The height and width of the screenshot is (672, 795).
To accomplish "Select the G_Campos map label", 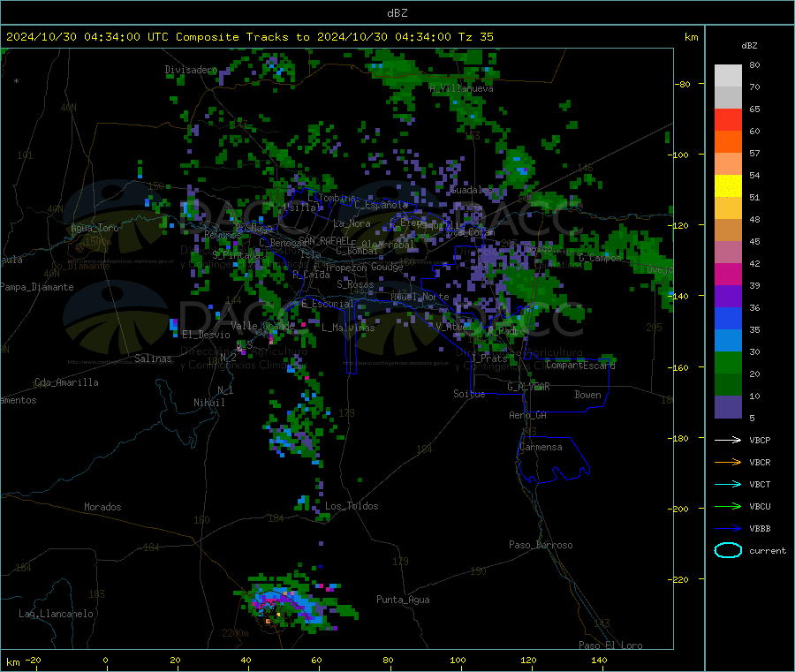I will pos(600,258).
